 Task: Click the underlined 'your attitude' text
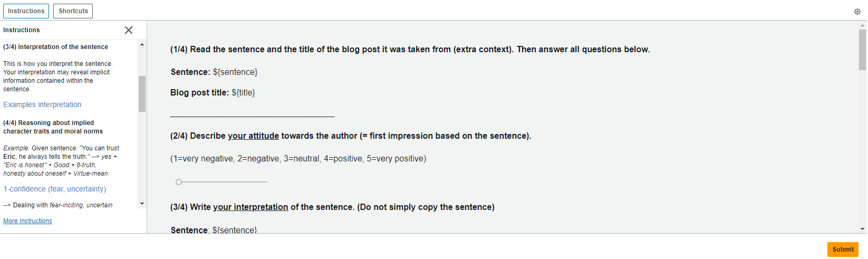click(253, 136)
